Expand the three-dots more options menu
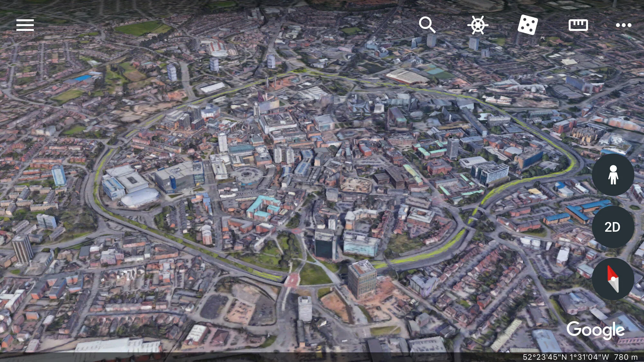 coord(623,25)
